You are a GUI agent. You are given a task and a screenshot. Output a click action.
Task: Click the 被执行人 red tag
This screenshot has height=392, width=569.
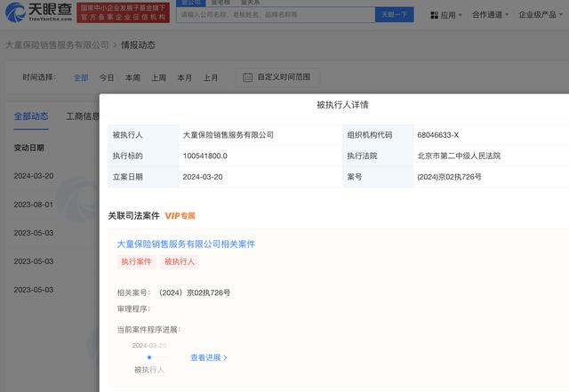(x=180, y=261)
